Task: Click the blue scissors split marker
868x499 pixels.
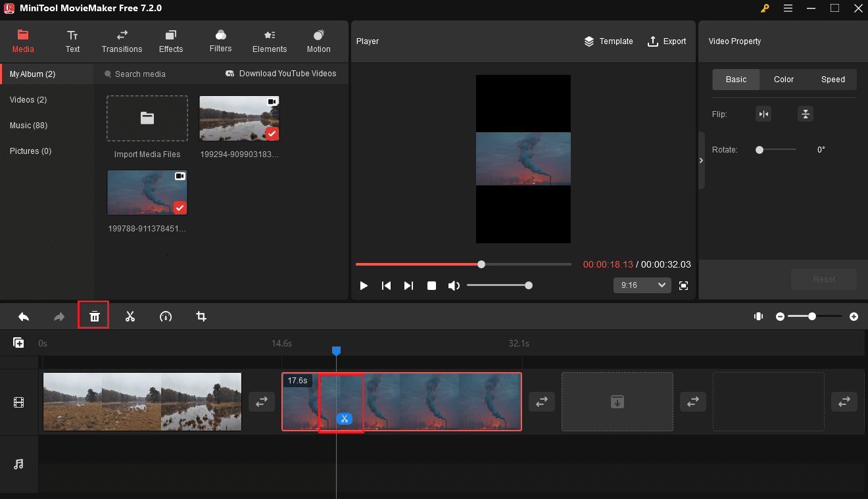Action: 344,419
